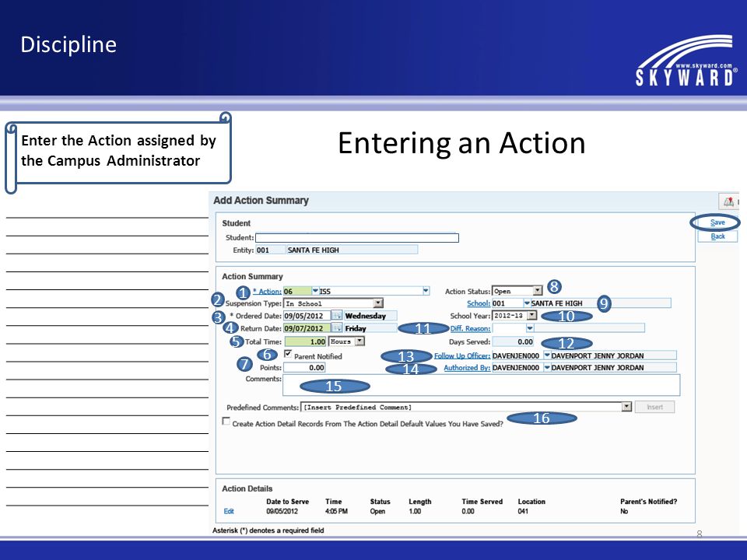Screen dimensions: 747x560
Task: Open the Return Date calendar picker
Action: pyautogui.click(x=337, y=328)
